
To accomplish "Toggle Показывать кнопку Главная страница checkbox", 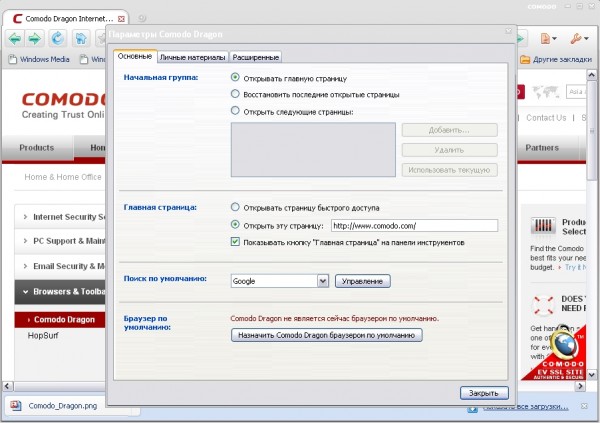I will [235, 242].
